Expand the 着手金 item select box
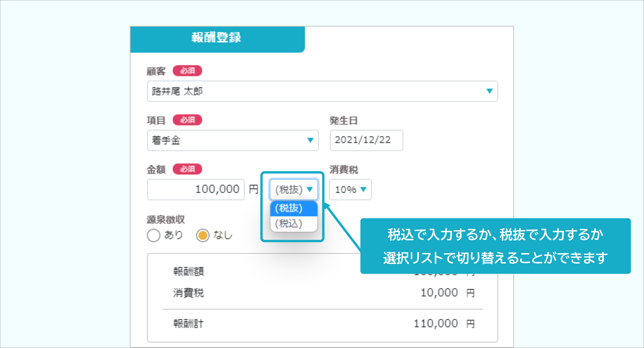Image resolution: width=644 pixels, height=348 pixels. (x=232, y=140)
